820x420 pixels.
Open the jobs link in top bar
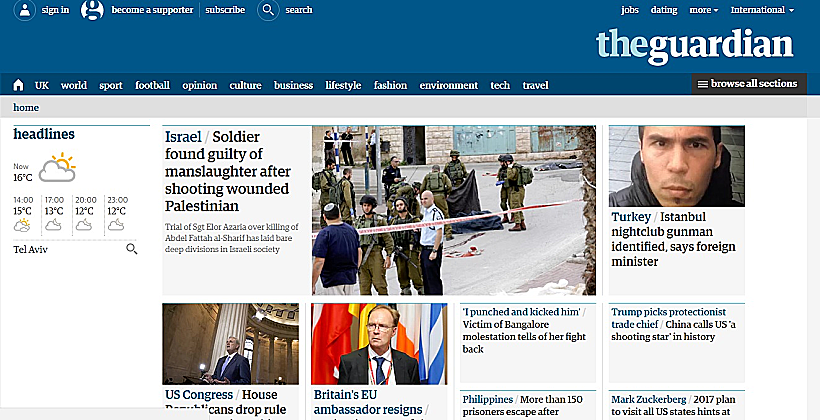coord(630,10)
